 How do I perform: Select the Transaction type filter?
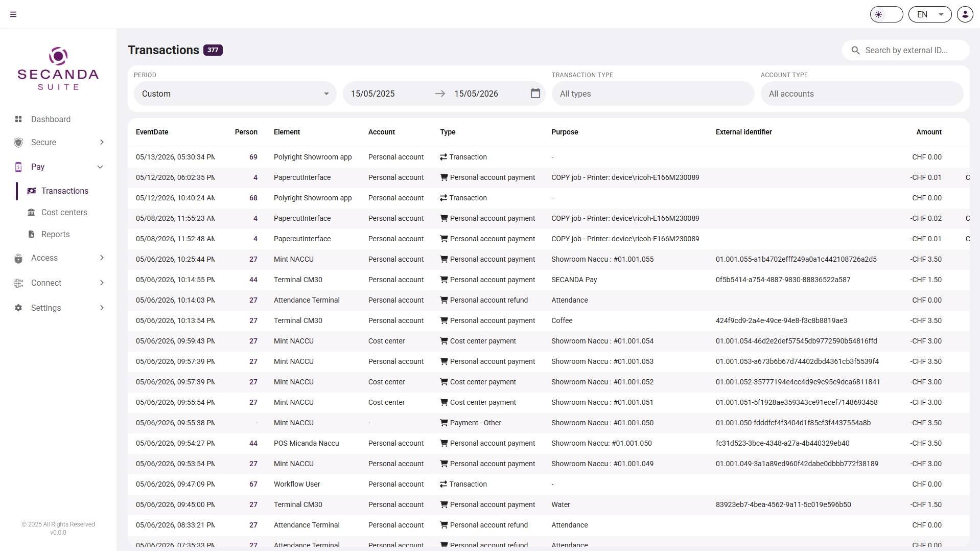[653, 94]
